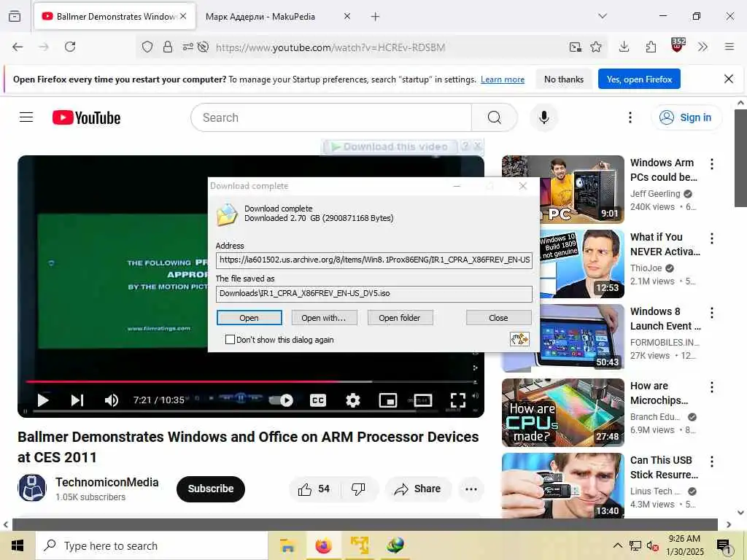
Task: Toggle closed captions CC button
Action: [x=318, y=400]
